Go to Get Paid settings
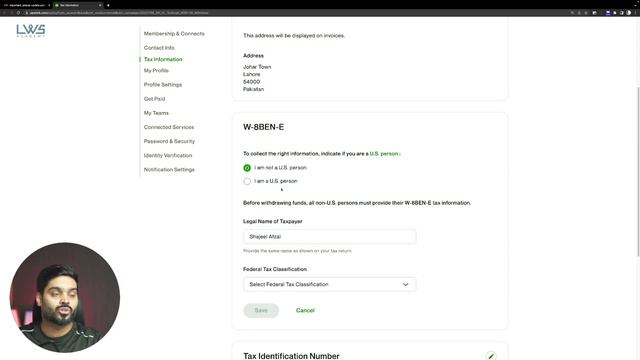Screen dimensions: 640x360 [x=154, y=99]
